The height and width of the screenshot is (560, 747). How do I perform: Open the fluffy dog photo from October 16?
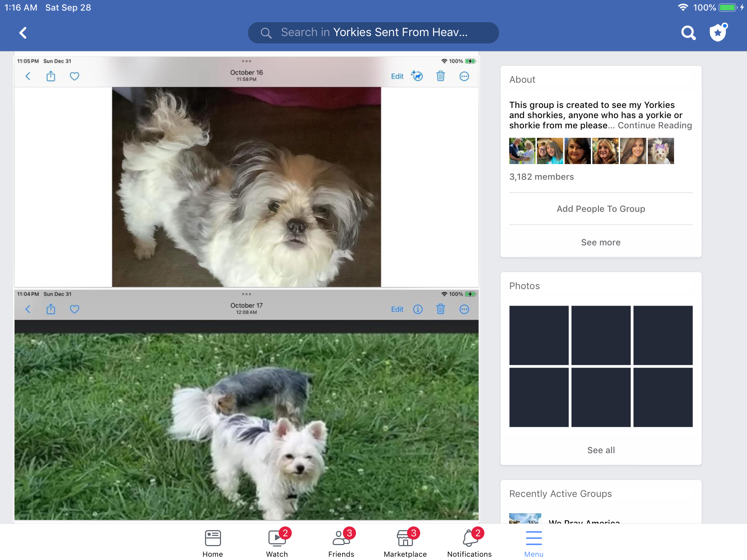coord(246,187)
